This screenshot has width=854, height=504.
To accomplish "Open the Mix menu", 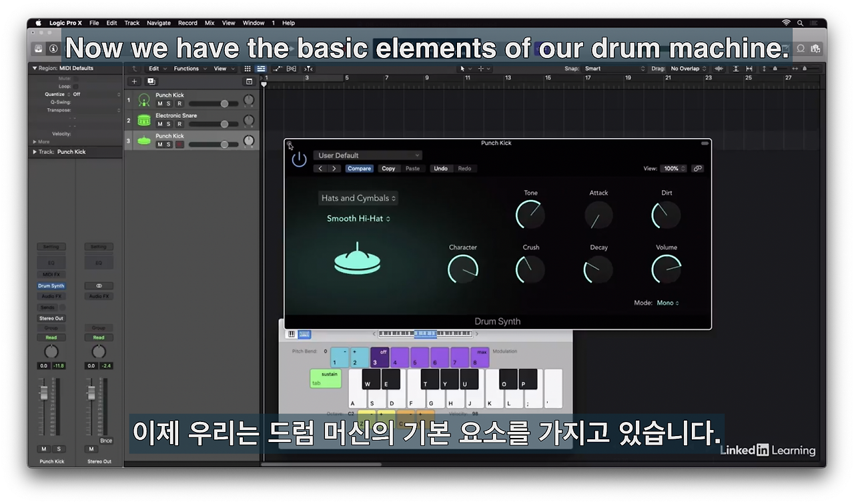I will [x=209, y=23].
